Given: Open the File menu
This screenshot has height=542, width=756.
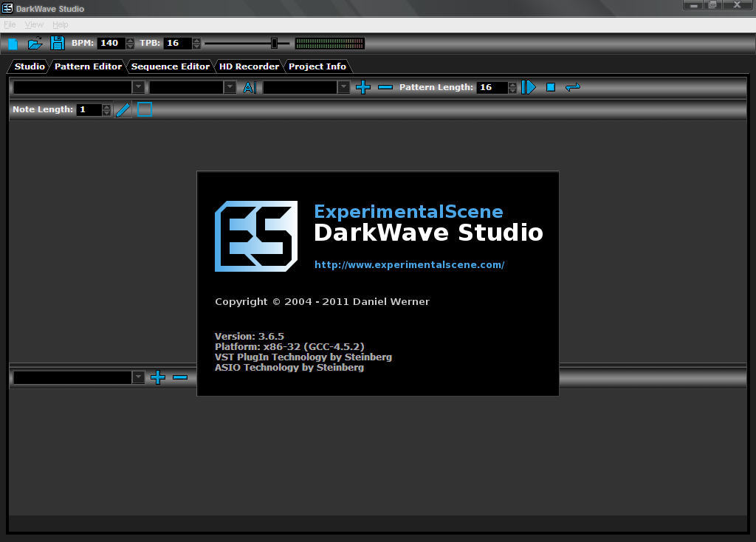Looking at the screenshot, I should pyautogui.click(x=10, y=24).
